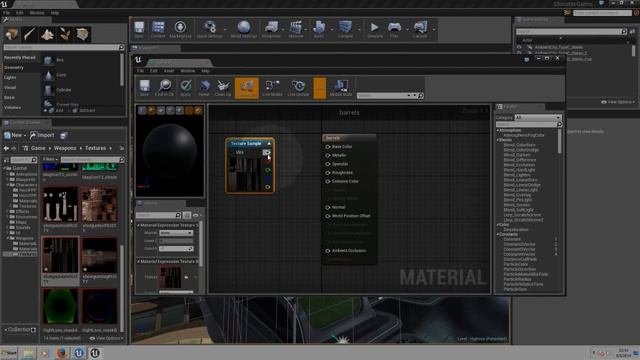Screen dimensions: 640x360
Task: Click Import button in Content Browser
Action: pyautogui.click(x=42, y=135)
